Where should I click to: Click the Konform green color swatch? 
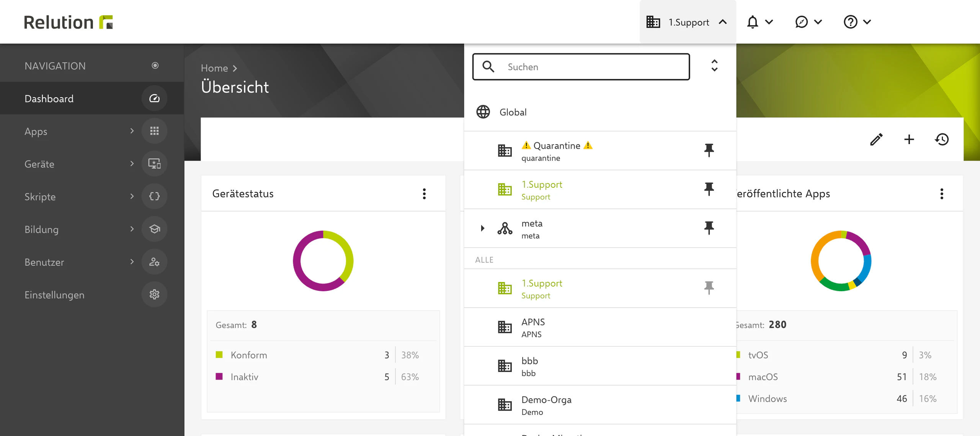pyautogui.click(x=219, y=355)
